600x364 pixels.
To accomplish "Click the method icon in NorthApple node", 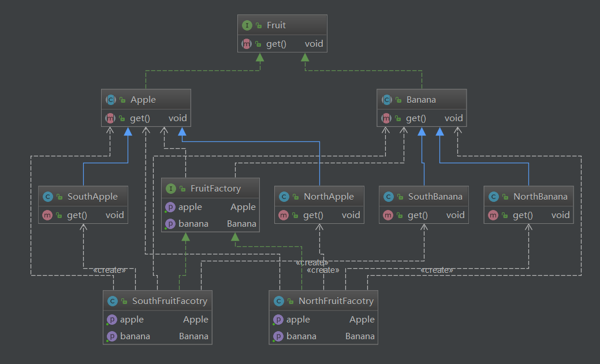I will pos(284,215).
